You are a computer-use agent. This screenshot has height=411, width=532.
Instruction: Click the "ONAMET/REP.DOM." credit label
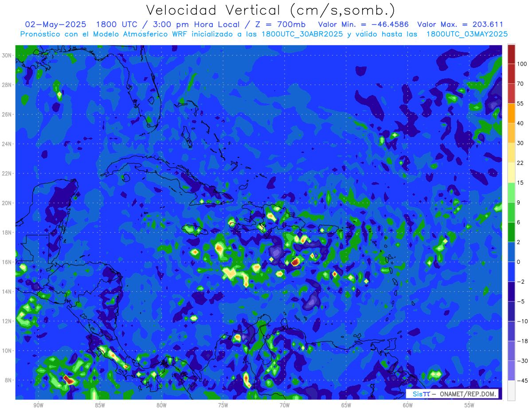click(x=469, y=394)
